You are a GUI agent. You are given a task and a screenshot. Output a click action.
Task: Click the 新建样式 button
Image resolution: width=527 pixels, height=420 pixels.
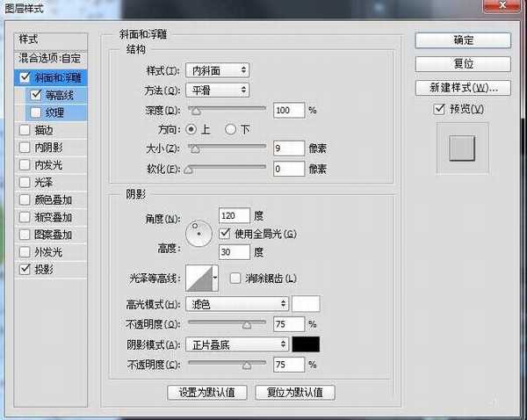tap(462, 88)
